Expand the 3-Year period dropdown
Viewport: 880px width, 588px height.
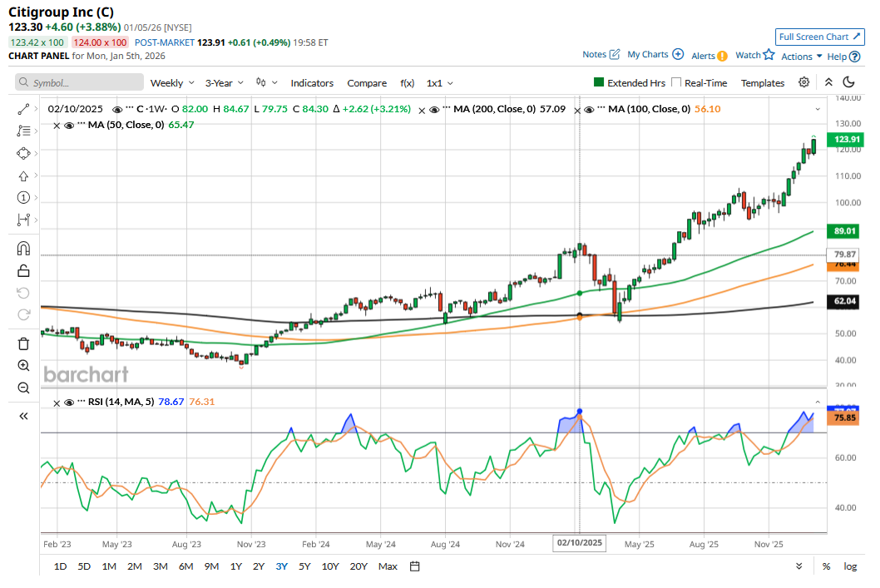click(x=225, y=83)
